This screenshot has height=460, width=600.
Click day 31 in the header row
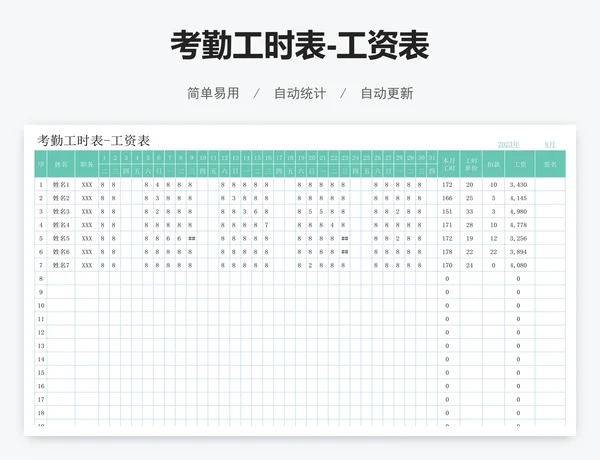(432, 158)
